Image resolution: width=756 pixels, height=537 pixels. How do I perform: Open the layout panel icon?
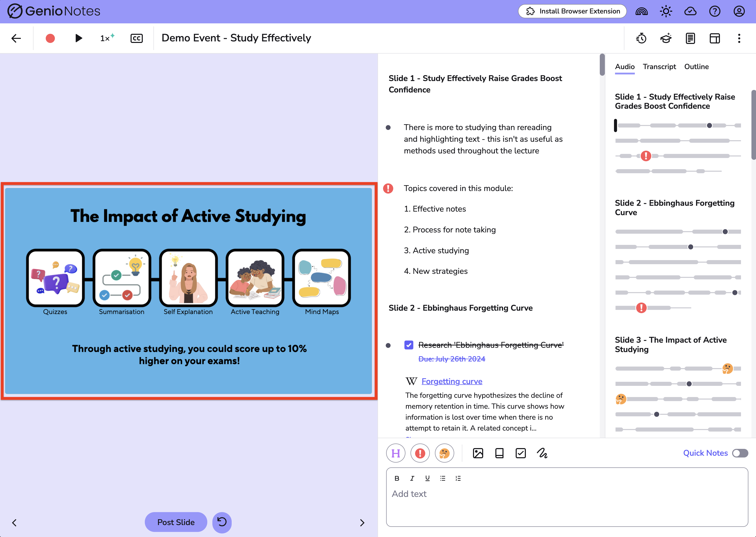pos(715,38)
